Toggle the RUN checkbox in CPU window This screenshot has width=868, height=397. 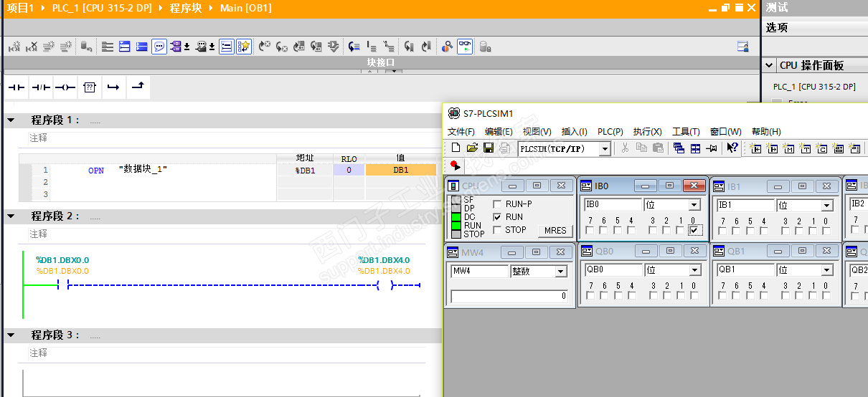(x=498, y=216)
